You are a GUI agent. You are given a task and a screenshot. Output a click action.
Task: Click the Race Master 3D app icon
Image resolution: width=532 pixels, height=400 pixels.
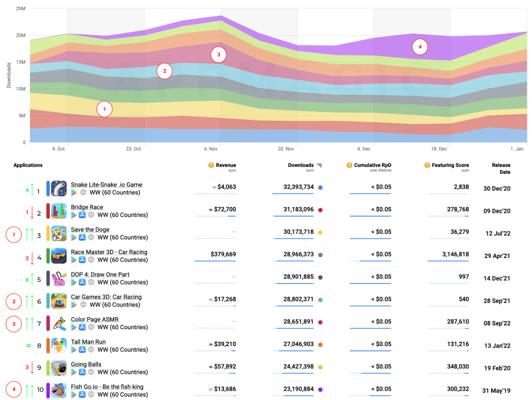59,256
